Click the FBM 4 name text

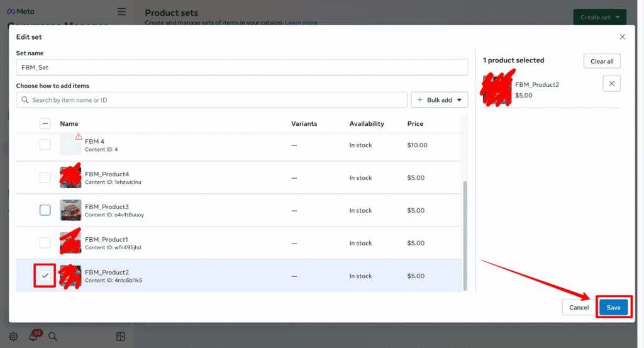[94, 142]
